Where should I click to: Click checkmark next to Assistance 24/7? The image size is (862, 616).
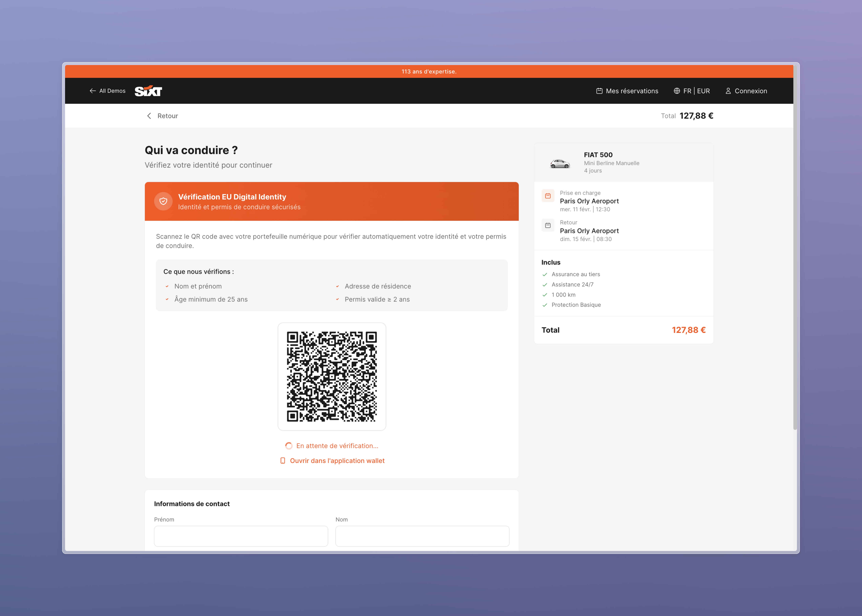(x=545, y=285)
